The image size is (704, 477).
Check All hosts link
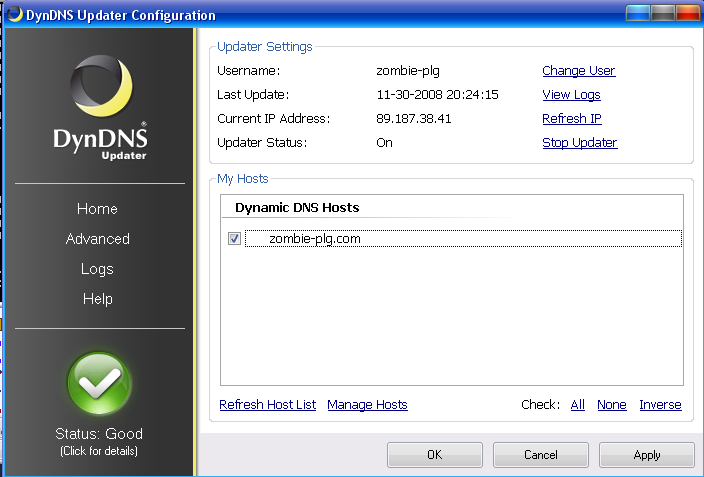577,405
